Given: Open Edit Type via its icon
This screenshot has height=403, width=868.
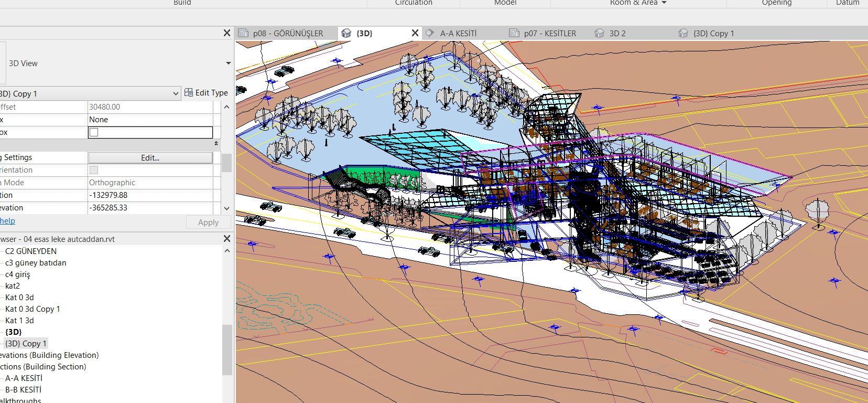Looking at the screenshot, I should coord(189,93).
